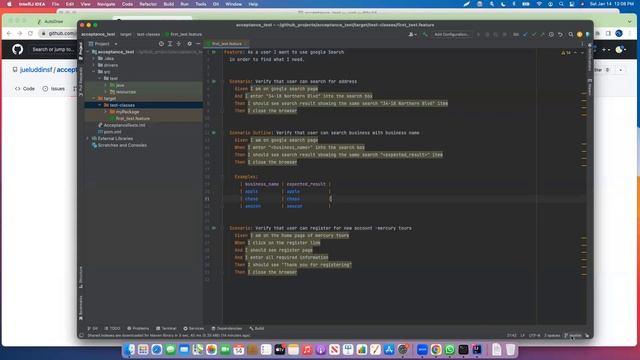Switch to first_test.feature editor tab
The height and width of the screenshot is (360, 640).
pyautogui.click(x=227, y=44)
